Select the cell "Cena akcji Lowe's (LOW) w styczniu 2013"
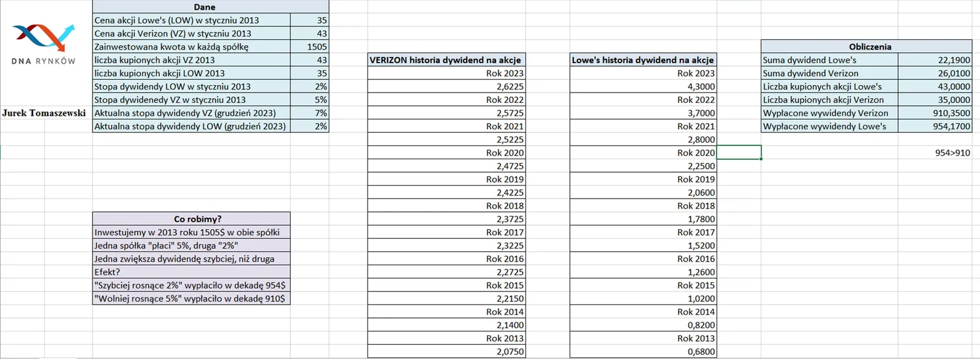The height and width of the screenshot is (359, 980). (192, 20)
